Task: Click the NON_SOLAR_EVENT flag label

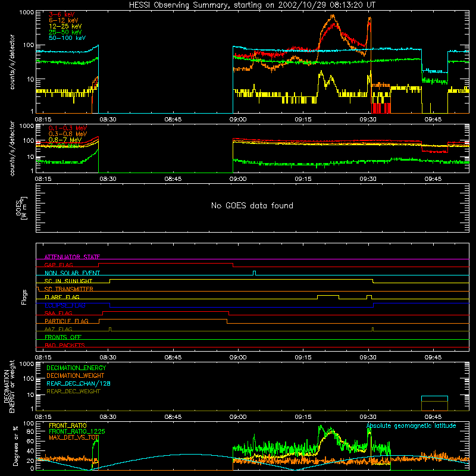Action: tap(72, 273)
